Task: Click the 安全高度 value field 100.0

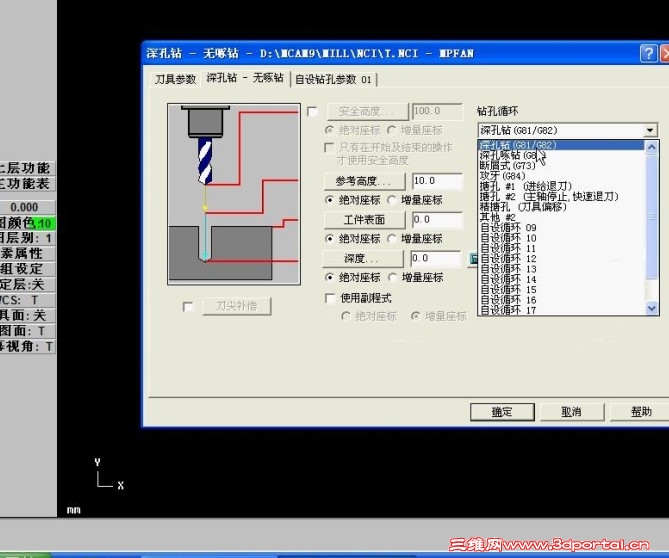Action: pos(437,111)
